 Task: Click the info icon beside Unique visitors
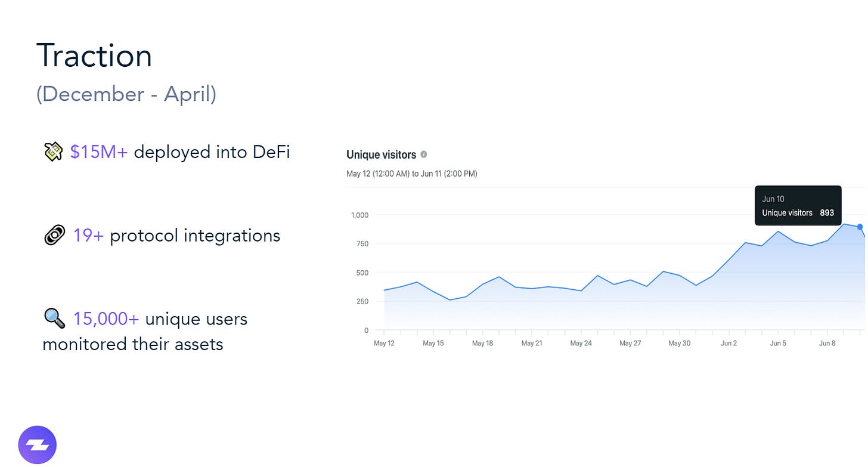coord(424,154)
